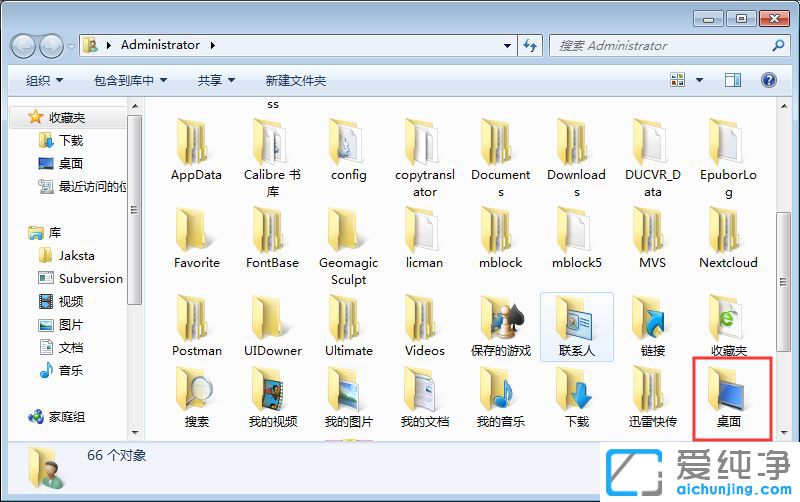This screenshot has width=800, height=502.
Task: Select the 我的文档 folder
Action: pos(424,398)
